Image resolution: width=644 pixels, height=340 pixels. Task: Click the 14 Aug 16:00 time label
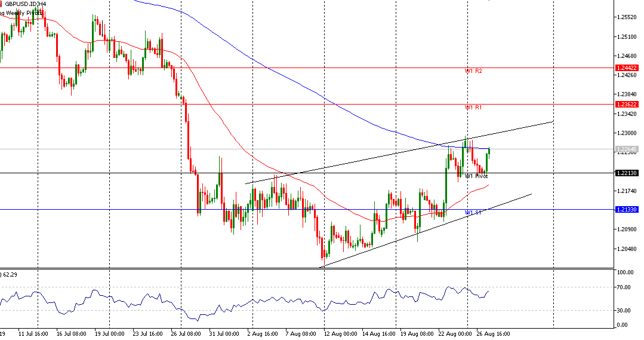click(378, 334)
